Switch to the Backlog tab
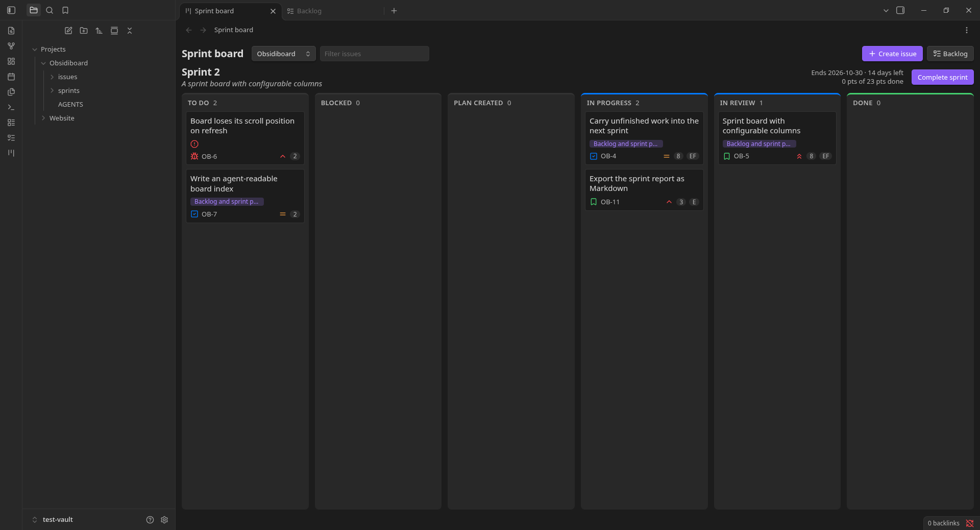980x530 pixels. 332,11
